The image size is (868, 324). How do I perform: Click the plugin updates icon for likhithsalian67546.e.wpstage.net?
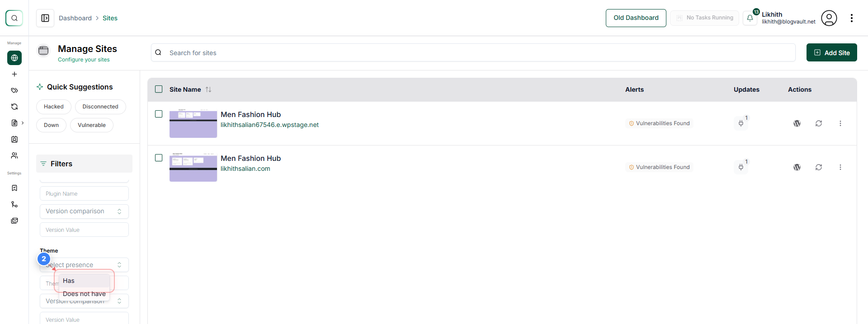pos(741,123)
